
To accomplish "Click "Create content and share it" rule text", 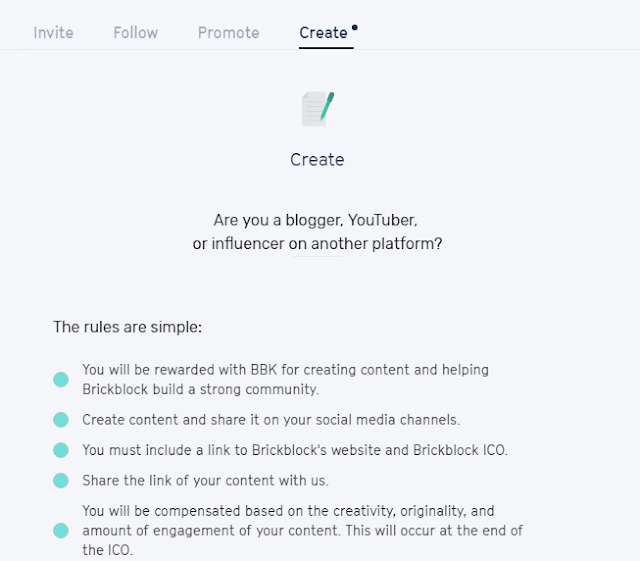I will pyautogui.click(x=271, y=420).
